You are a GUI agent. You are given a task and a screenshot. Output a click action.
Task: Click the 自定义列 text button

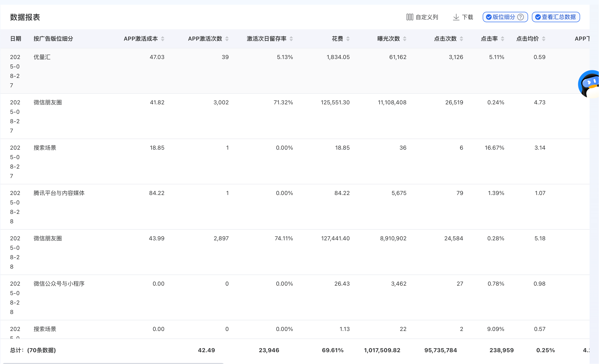point(427,17)
